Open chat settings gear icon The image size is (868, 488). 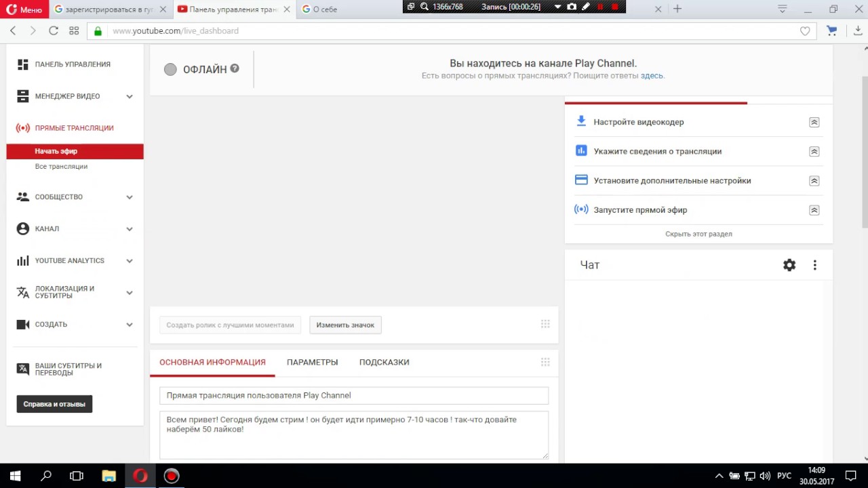pyautogui.click(x=789, y=266)
